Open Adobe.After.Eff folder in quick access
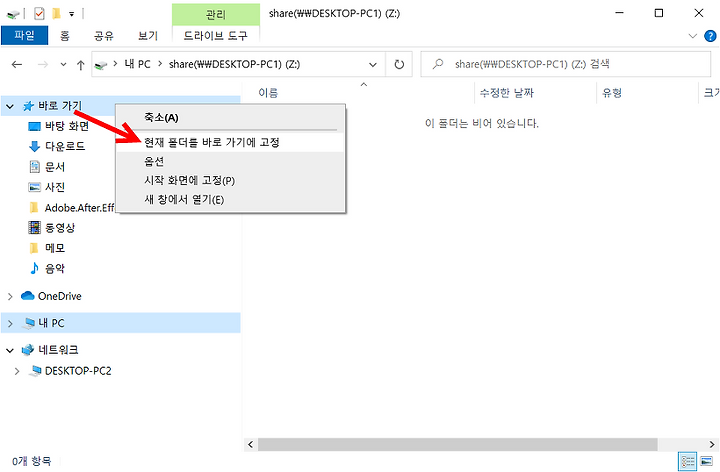720x472 pixels. [79, 208]
